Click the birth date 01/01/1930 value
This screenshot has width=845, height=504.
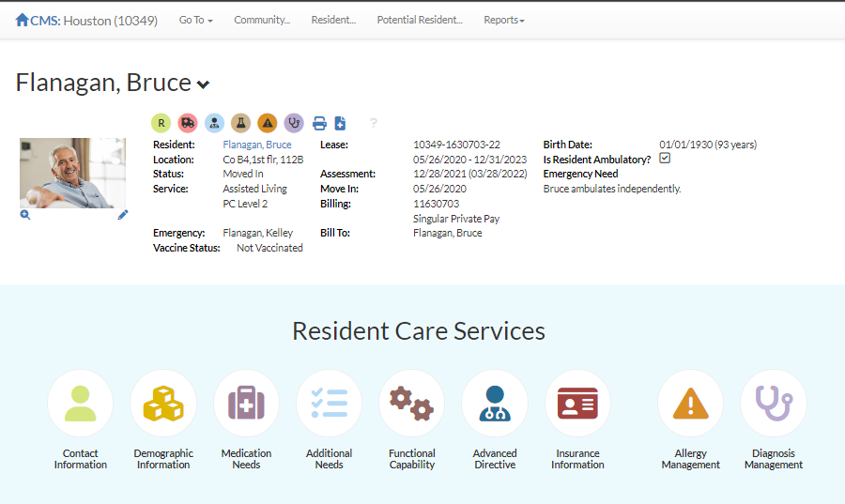click(x=708, y=145)
